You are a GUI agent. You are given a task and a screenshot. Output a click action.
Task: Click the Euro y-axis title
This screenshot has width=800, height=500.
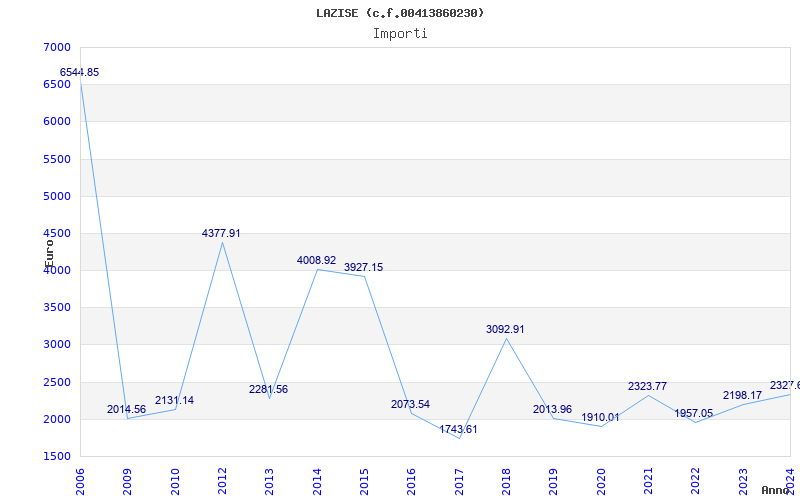pyautogui.click(x=49, y=253)
